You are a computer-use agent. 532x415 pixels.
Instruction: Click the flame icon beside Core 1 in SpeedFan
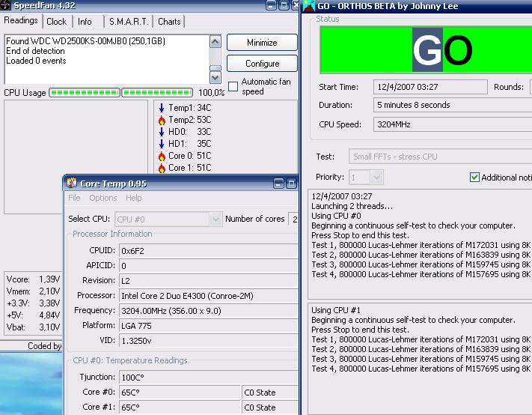pyautogui.click(x=162, y=168)
